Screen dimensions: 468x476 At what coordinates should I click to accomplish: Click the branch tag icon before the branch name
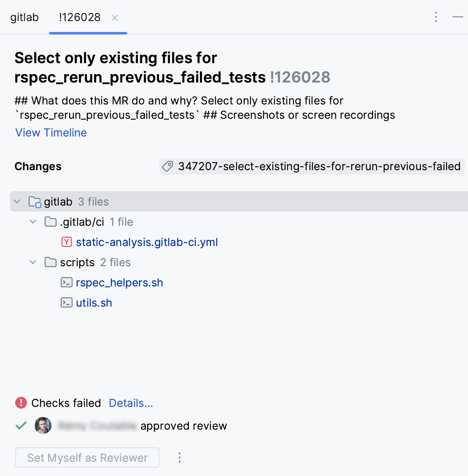click(167, 166)
